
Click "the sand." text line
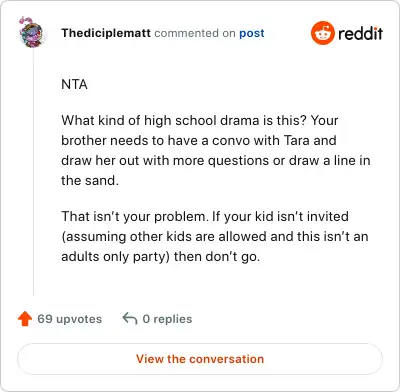[x=90, y=180]
